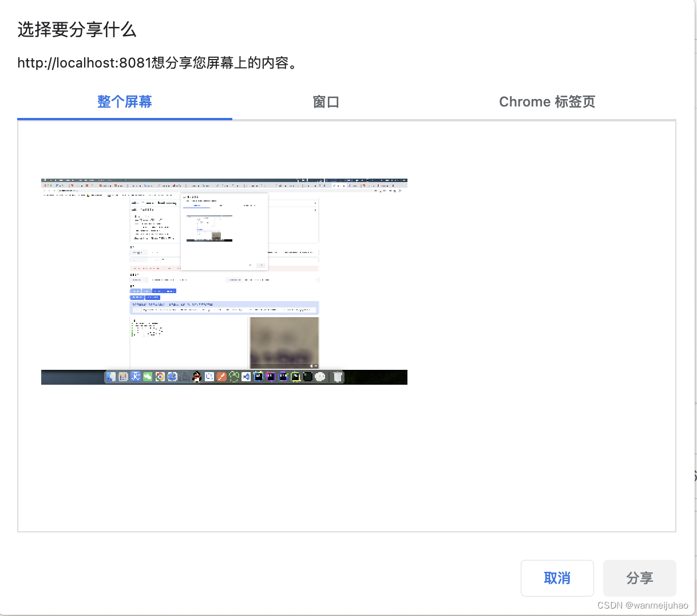Select the 整个屏幕 tab
Screen dimensions: 697x616
pyautogui.click(x=125, y=101)
